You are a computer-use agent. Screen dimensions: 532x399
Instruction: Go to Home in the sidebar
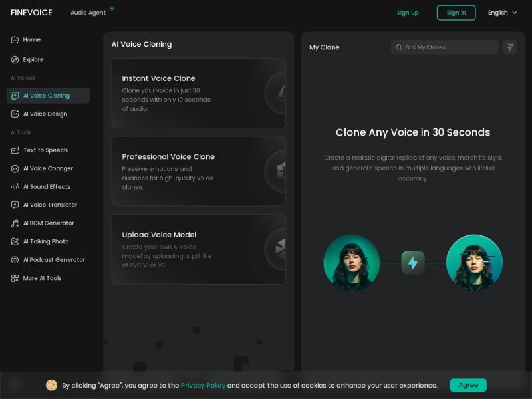[x=48, y=40]
